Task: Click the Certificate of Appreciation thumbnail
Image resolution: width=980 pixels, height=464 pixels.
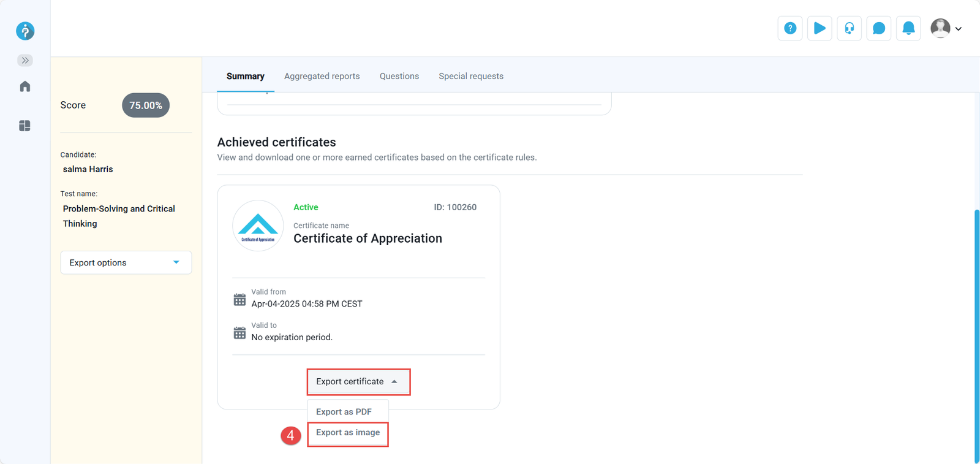Action: (258, 226)
